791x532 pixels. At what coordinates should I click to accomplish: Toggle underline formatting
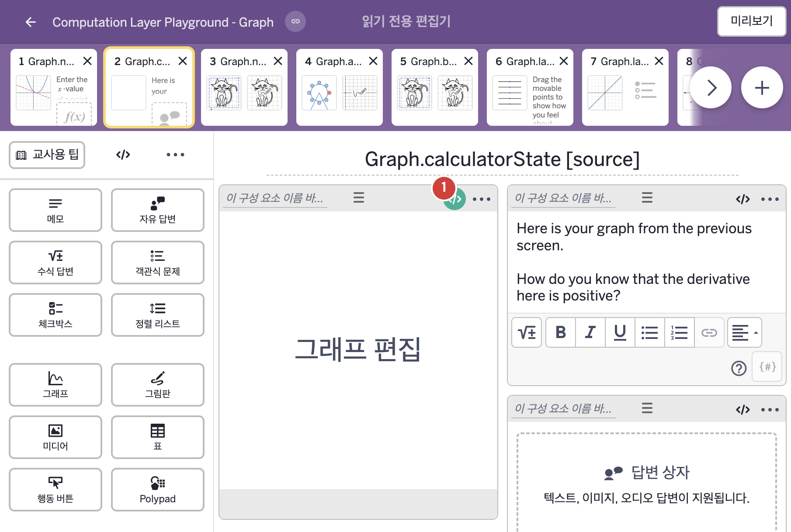(x=620, y=332)
